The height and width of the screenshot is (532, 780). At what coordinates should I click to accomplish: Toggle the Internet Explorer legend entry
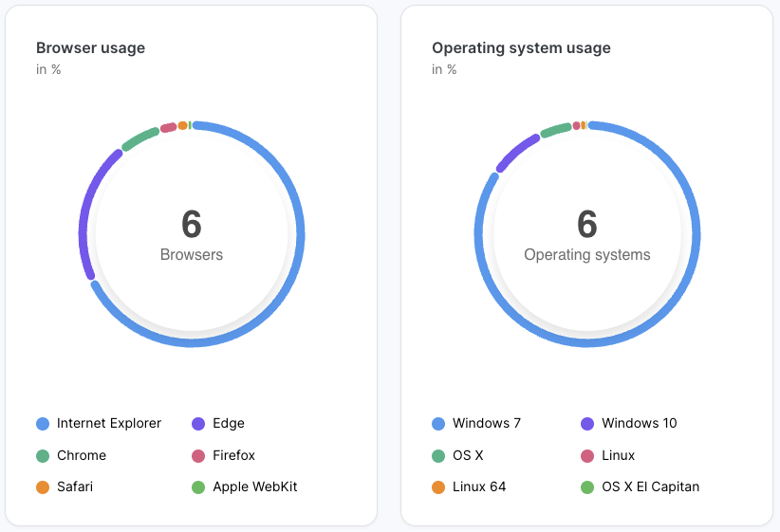(x=108, y=424)
